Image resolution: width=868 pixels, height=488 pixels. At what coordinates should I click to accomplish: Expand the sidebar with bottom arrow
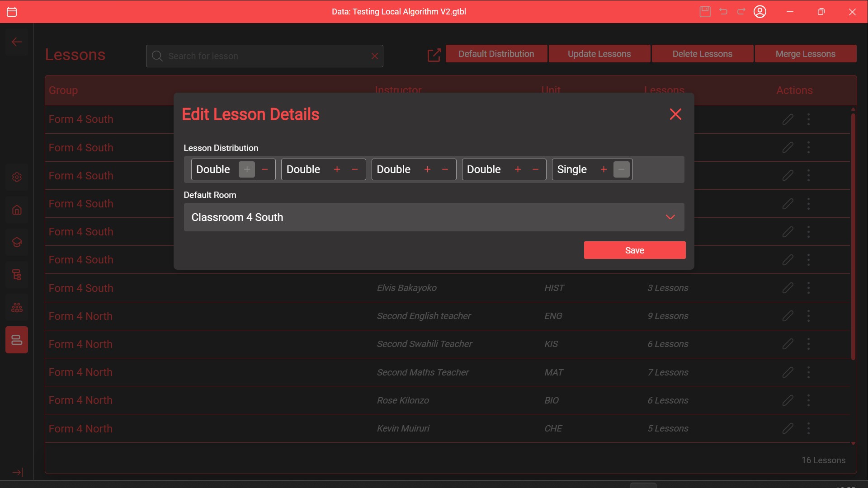(x=17, y=472)
